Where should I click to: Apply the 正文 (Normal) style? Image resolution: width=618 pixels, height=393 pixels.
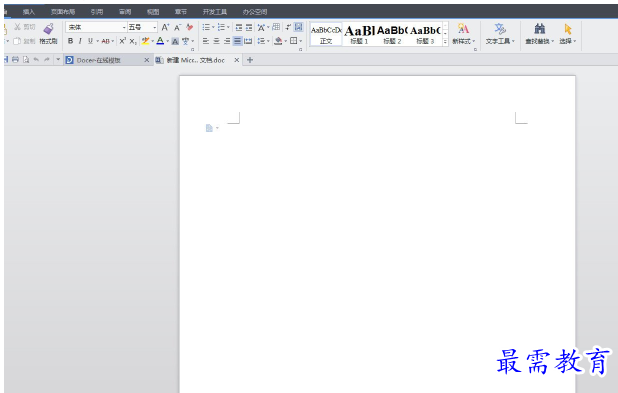tap(326, 34)
